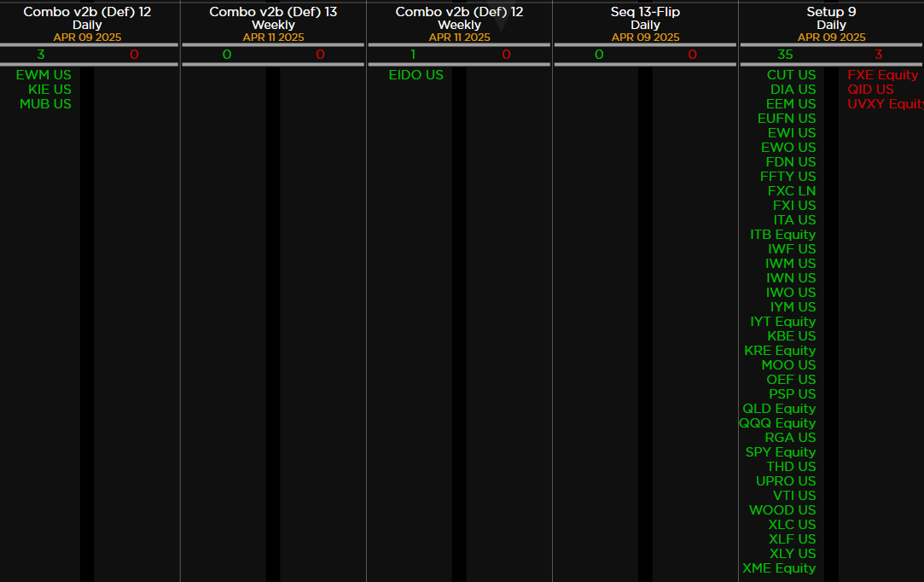This screenshot has width=924, height=582.
Task: Click the date under Combo 13 Weekly
Action: click(273, 38)
